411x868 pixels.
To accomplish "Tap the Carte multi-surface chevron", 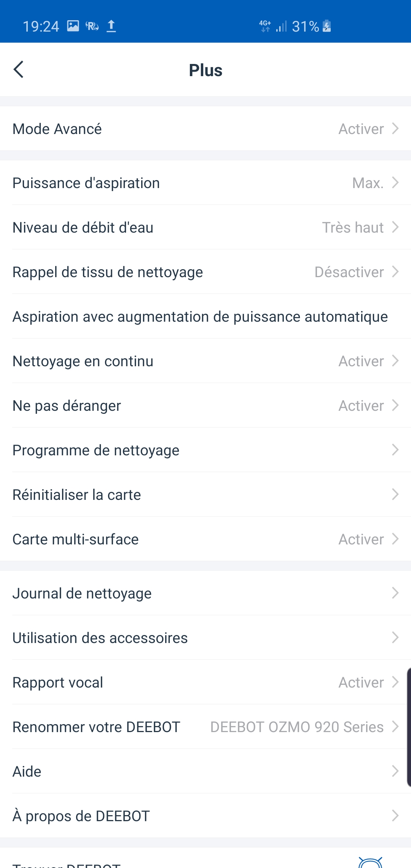I will click(395, 539).
